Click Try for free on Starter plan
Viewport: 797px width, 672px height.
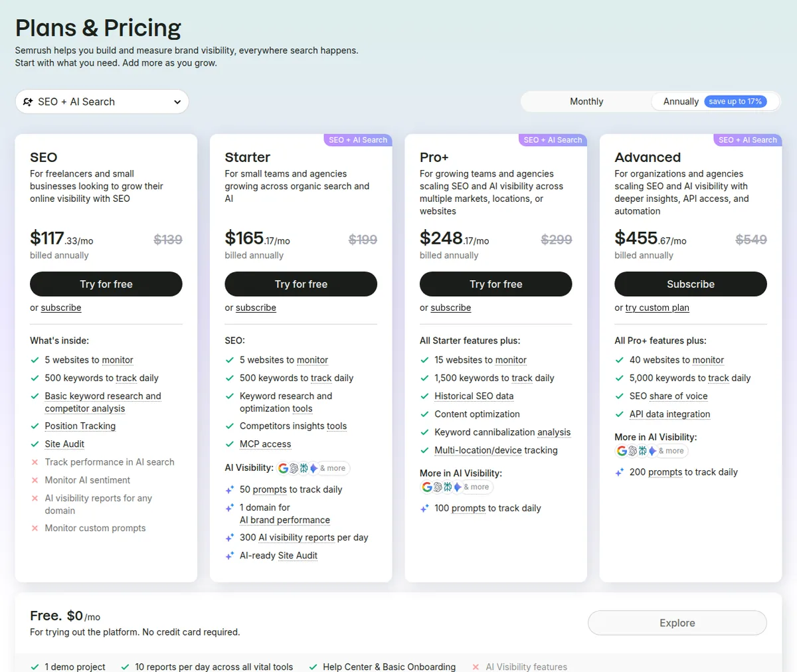pyautogui.click(x=301, y=284)
